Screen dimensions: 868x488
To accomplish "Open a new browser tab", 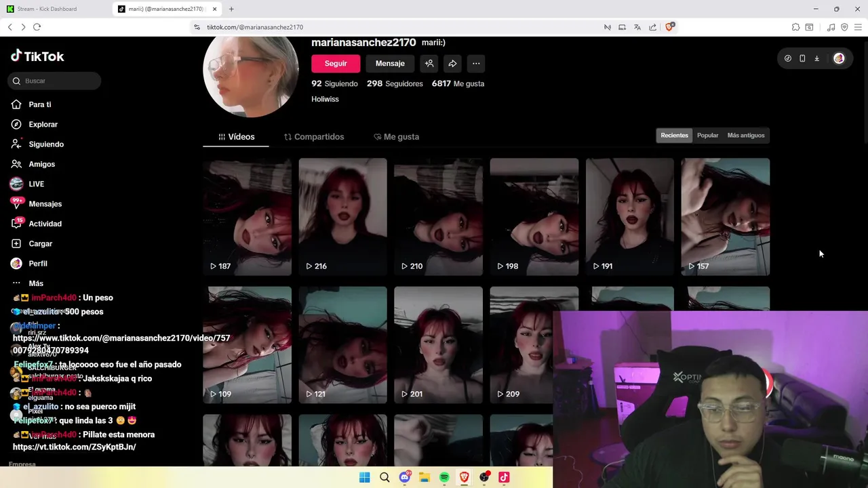I will click(231, 9).
